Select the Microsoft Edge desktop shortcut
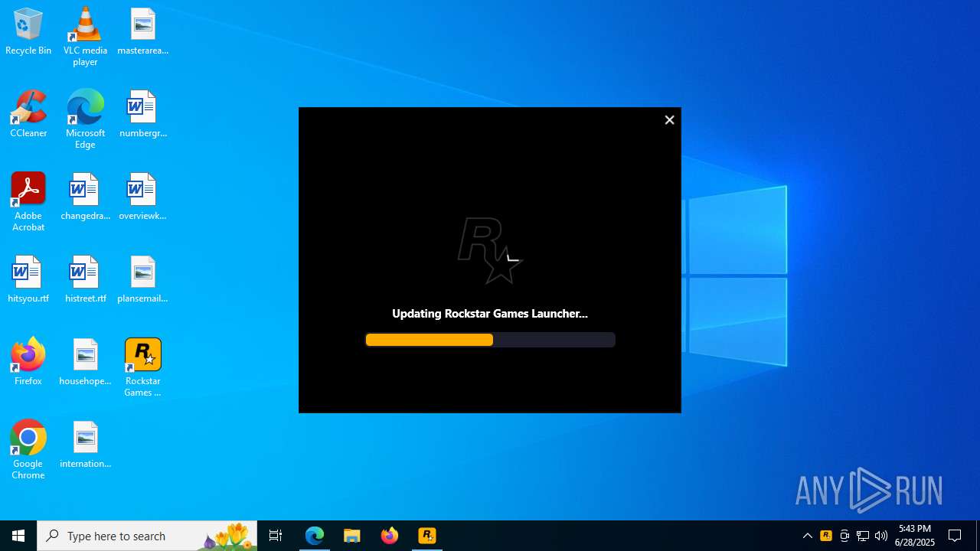Viewport: 980px width, 551px height. 85,119
